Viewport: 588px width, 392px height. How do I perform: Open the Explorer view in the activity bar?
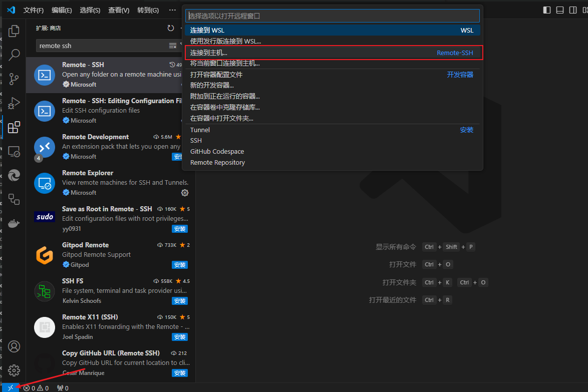pos(14,31)
